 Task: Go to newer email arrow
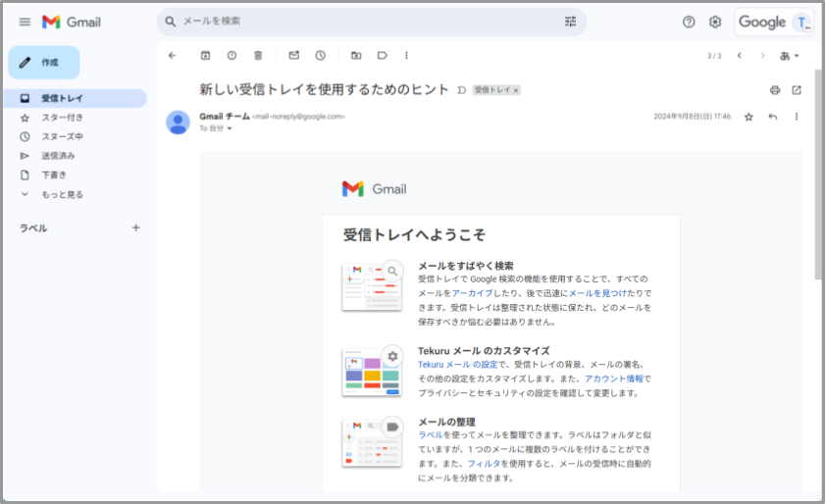[740, 55]
